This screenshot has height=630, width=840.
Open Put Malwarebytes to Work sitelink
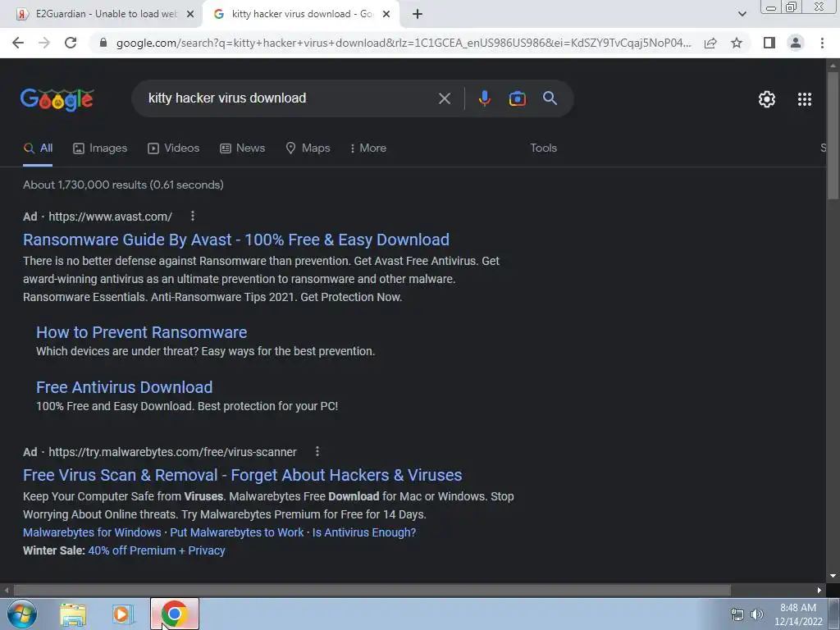tap(236, 532)
